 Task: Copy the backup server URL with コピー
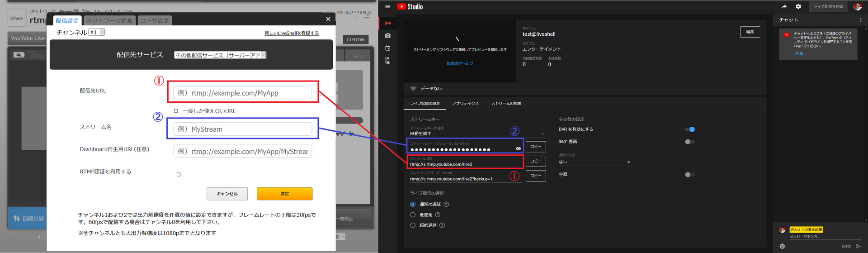click(x=536, y=176)
